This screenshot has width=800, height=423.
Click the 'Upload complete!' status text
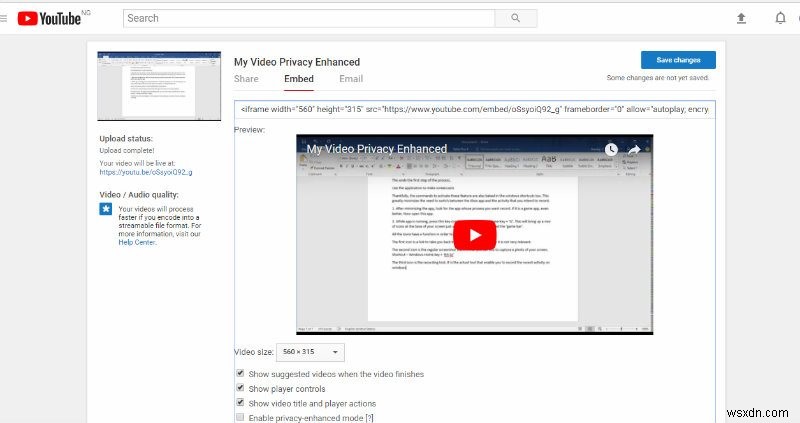pyautogui.click(x=127, y=151)
